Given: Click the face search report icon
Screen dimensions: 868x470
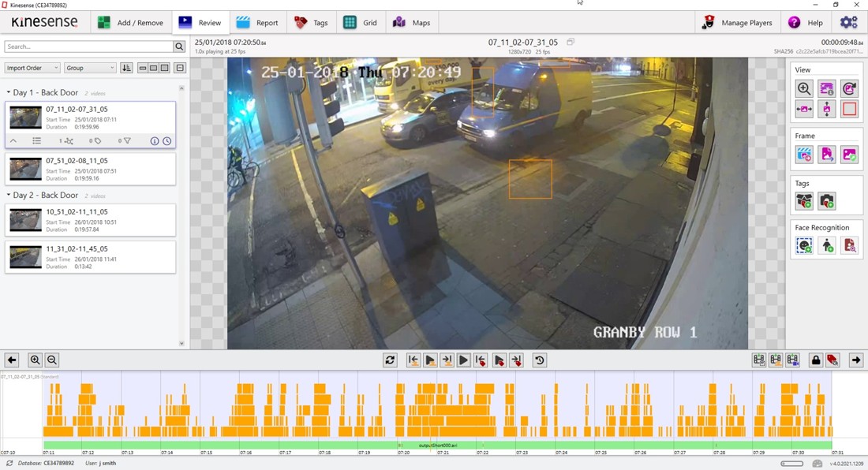Looking at the screenshot, I should tap(849, 245).
